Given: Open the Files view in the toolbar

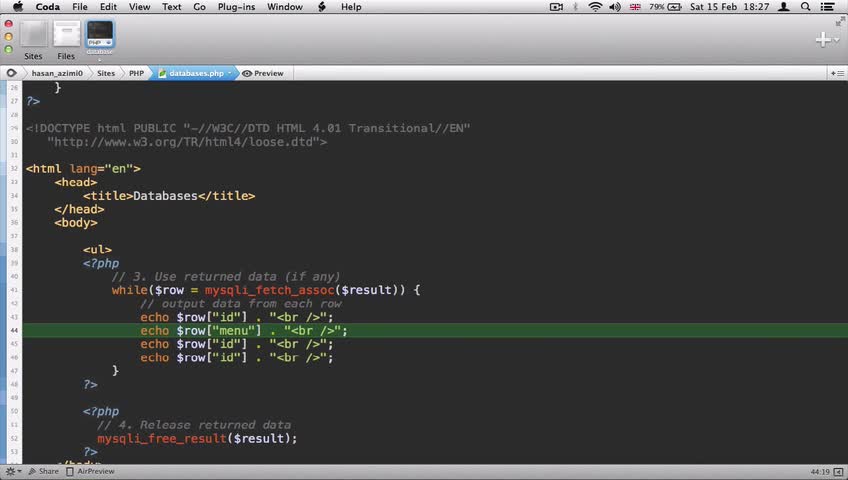Looking at the screenshot, I should [x=66, y=41].
